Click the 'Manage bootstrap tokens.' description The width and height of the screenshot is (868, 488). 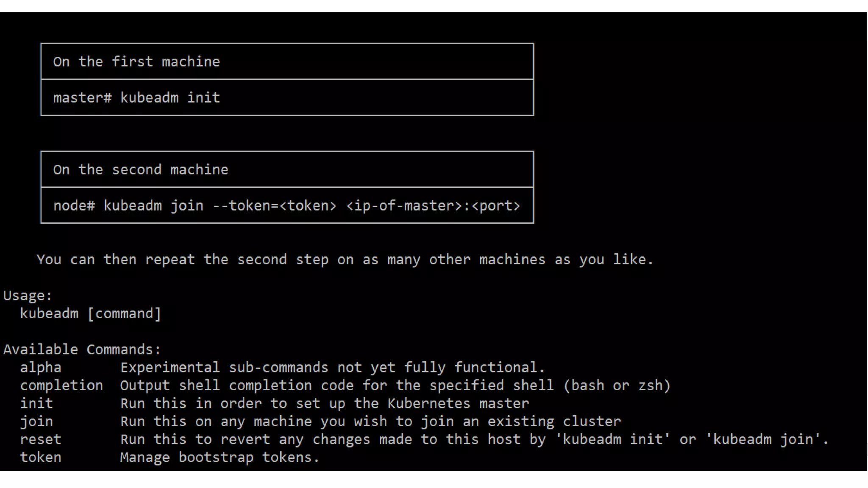(219, 458)
